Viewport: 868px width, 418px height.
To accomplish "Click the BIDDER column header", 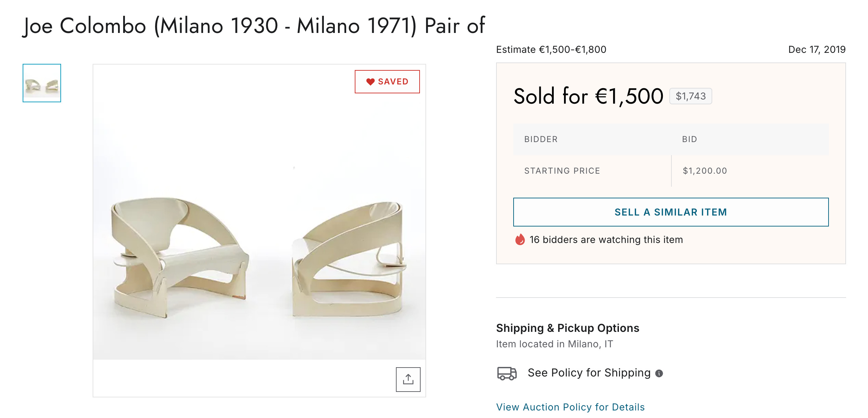I will [541, 139].
